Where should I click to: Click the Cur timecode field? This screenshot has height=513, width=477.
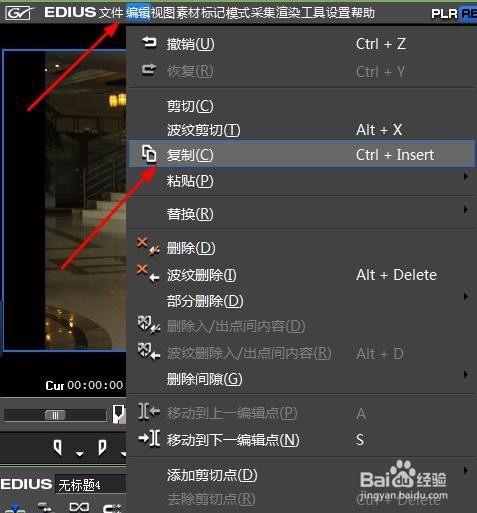tap(85, 386)
